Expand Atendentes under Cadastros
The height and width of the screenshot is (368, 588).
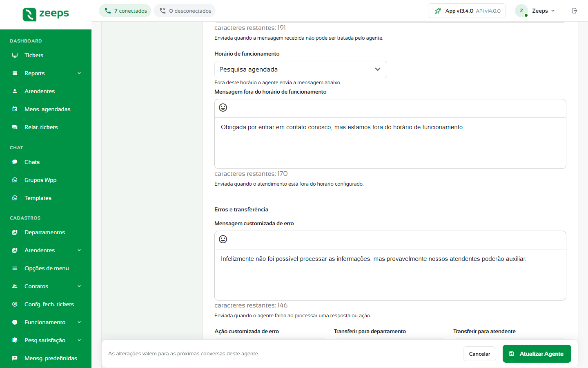pos(79,250)
